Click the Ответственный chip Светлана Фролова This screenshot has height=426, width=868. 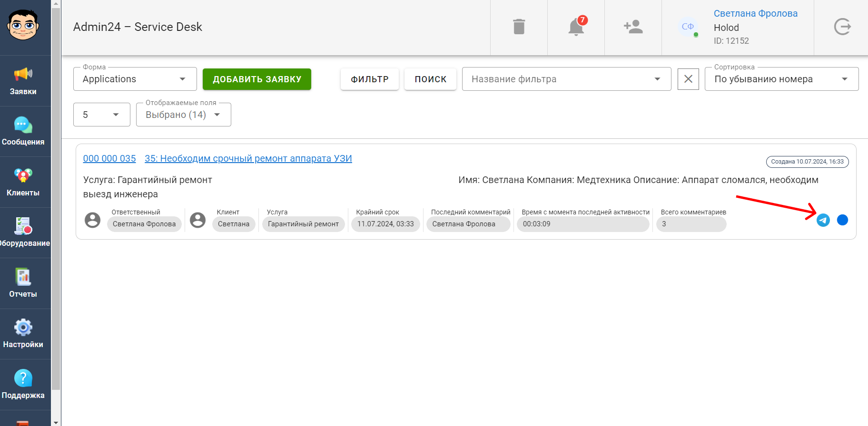coord(144,224)
